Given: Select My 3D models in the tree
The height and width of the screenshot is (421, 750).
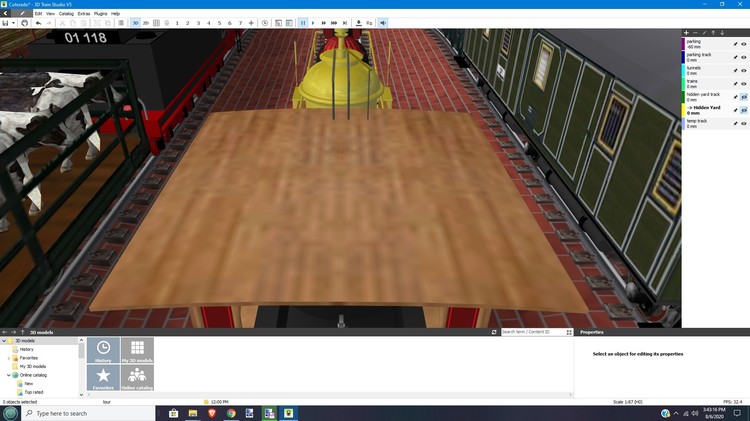Looking at the screenshot, I should pos(33,366).
